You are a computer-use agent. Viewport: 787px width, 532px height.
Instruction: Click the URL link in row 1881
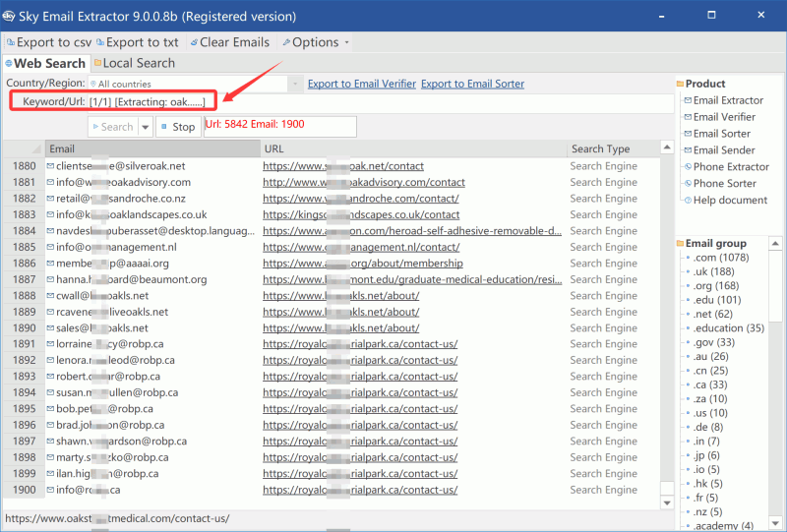coord(364,182)
